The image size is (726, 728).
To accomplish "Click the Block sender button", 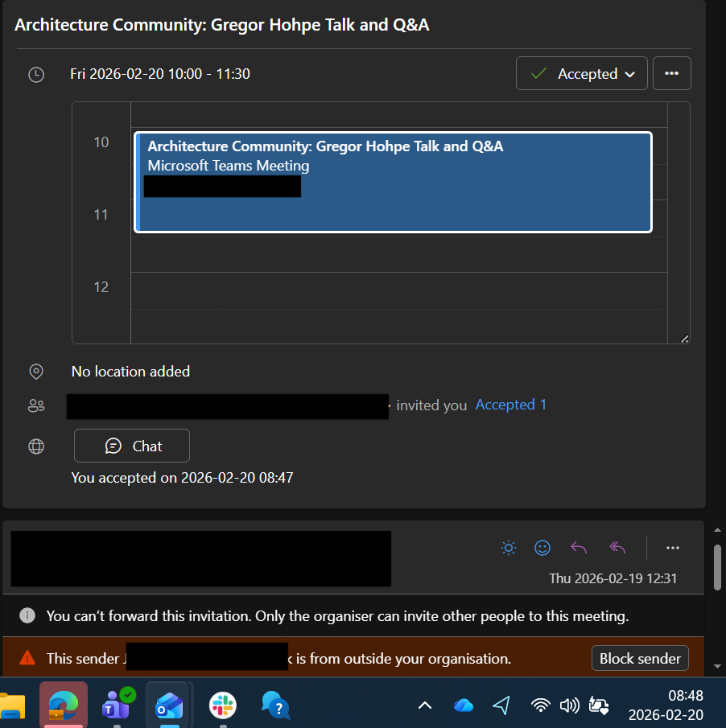I will pos(640,658).
